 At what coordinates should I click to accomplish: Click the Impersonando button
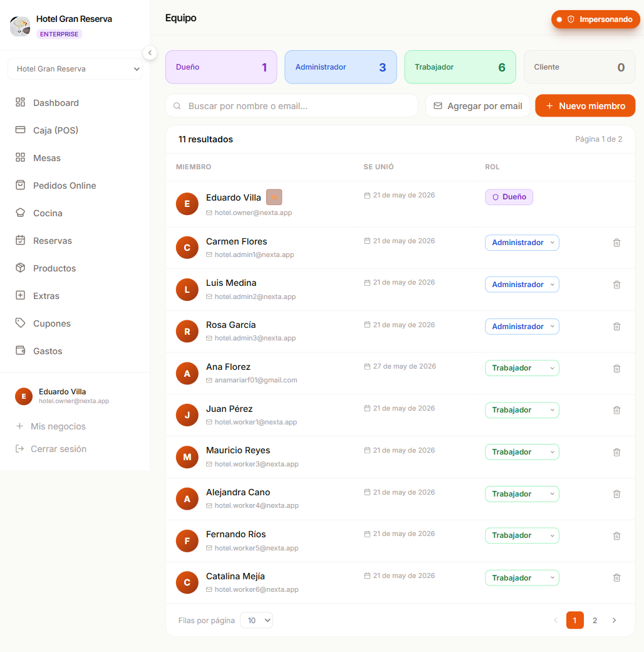tap(595, 19)
